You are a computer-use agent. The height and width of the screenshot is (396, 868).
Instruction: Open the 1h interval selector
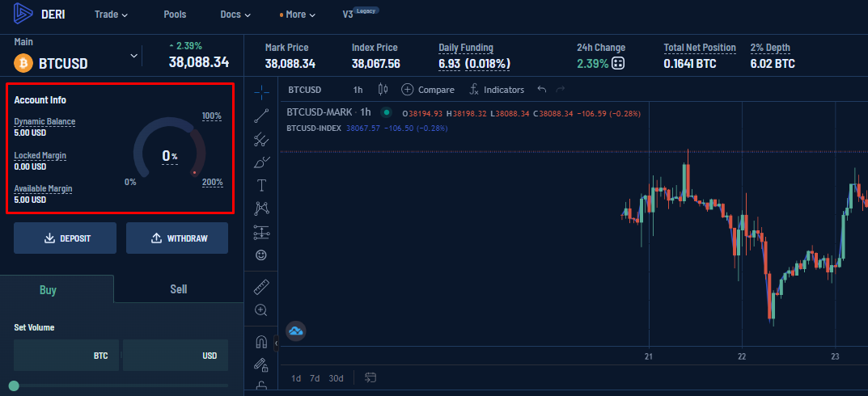click(x=358, y=90)
